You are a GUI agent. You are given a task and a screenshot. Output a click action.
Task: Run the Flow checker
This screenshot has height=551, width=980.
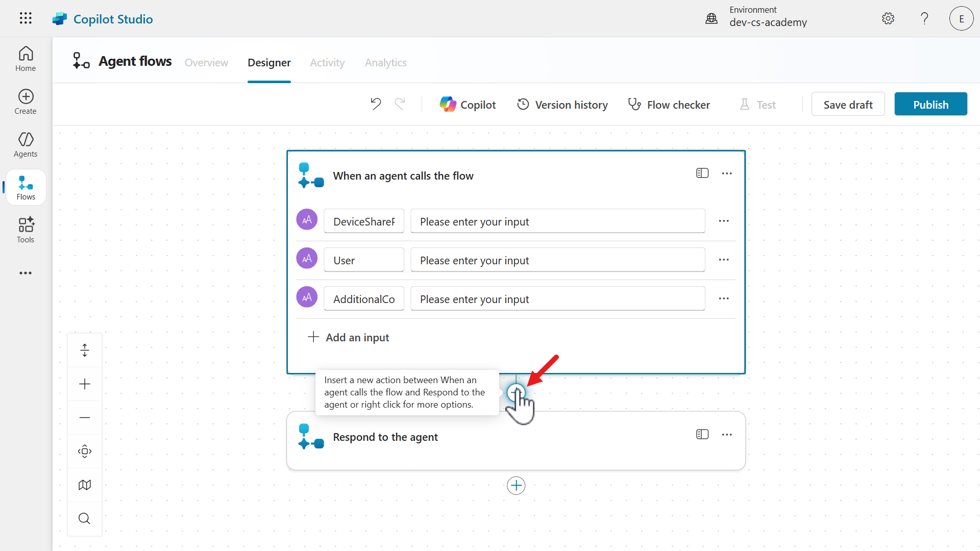[669, 105]
